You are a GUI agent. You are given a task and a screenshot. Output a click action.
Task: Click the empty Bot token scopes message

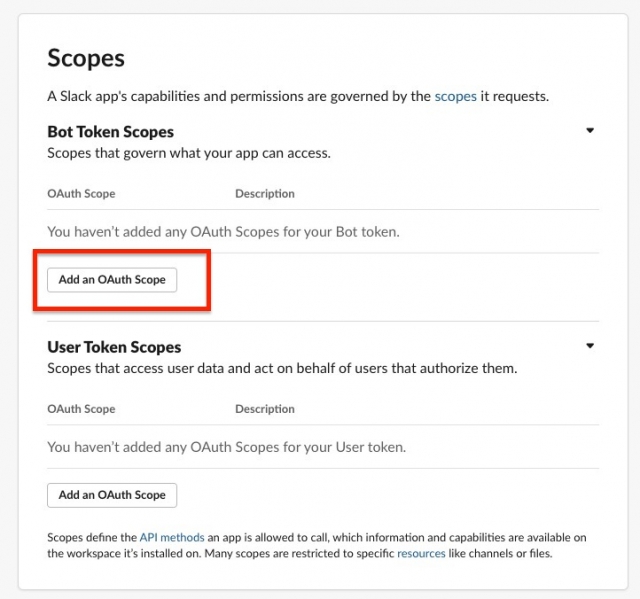pos(223,232)
